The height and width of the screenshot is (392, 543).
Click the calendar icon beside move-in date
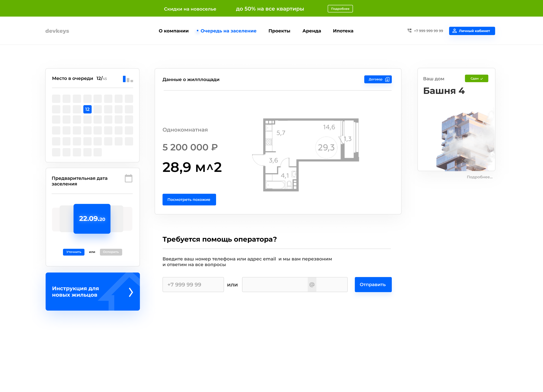pyautogui.click(x=129, y=178)
